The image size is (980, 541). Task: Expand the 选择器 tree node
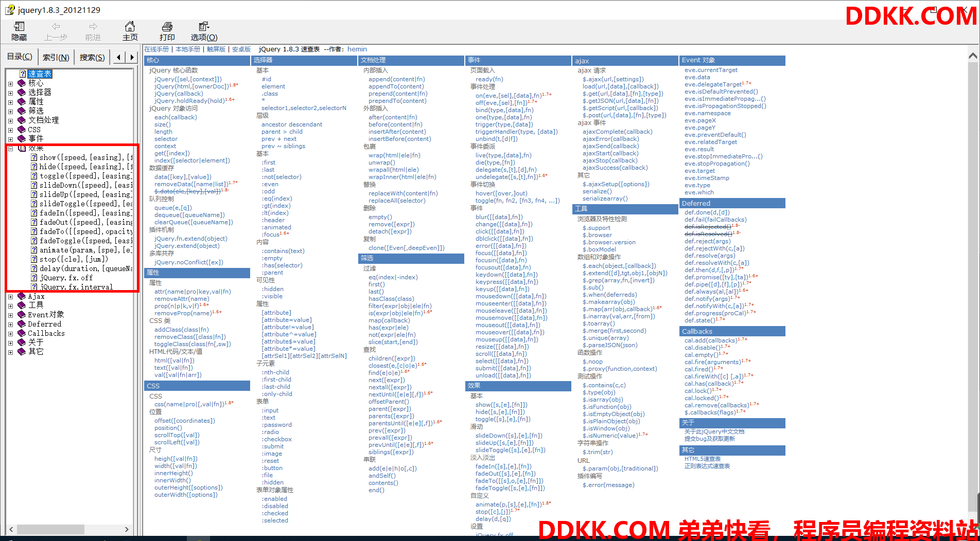coord(10,93)
